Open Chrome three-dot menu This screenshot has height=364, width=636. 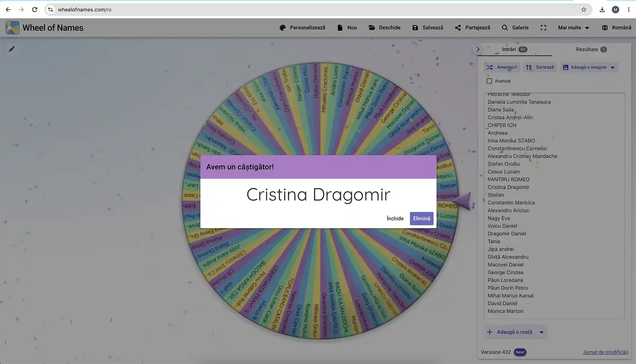[628, 10]
